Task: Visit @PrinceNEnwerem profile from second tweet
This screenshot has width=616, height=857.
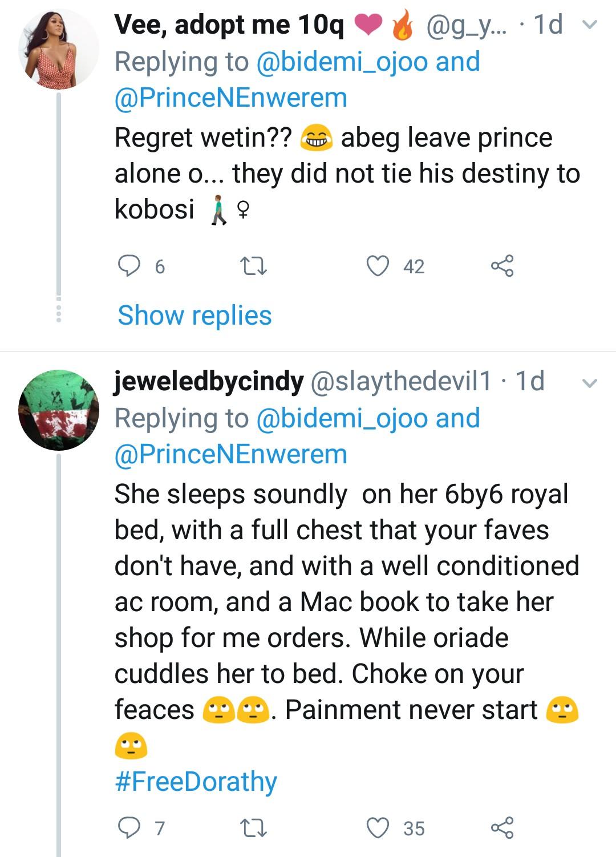Action: 231,454
